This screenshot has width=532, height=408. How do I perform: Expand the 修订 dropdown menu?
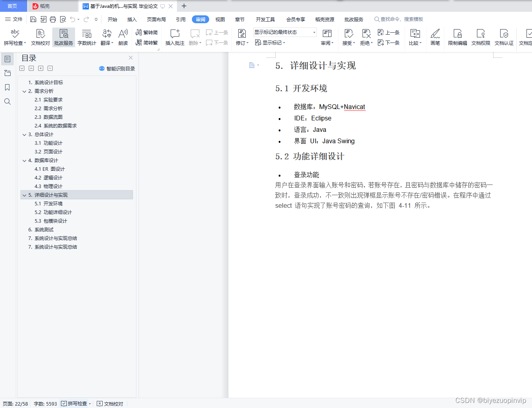coord(242,43)
